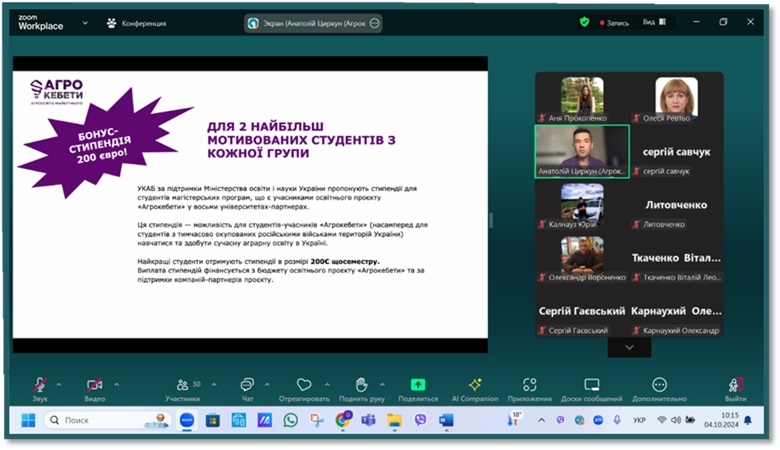Viewport: 780px width, 450px height.
Task: Select the Ткаченко Віталій participant tile
Action: pyautogui.click(x=677, y=258)
